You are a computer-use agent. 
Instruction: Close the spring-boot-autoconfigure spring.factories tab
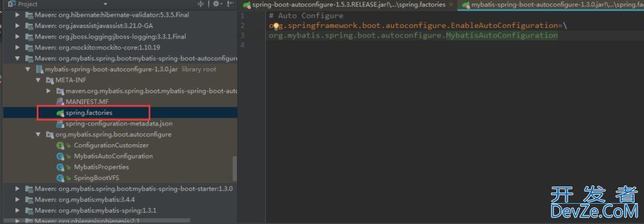[x=451, y=5]
